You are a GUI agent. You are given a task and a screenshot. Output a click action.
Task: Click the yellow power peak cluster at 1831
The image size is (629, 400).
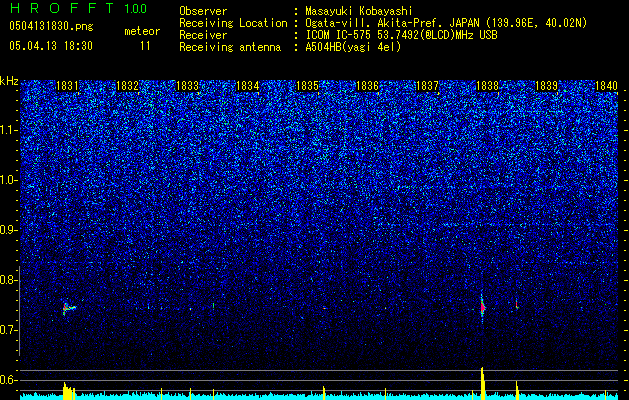click(69, 391)
